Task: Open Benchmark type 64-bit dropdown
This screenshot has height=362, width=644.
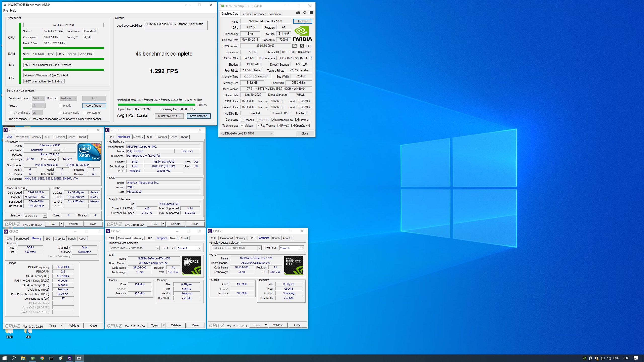Action: 38,98
